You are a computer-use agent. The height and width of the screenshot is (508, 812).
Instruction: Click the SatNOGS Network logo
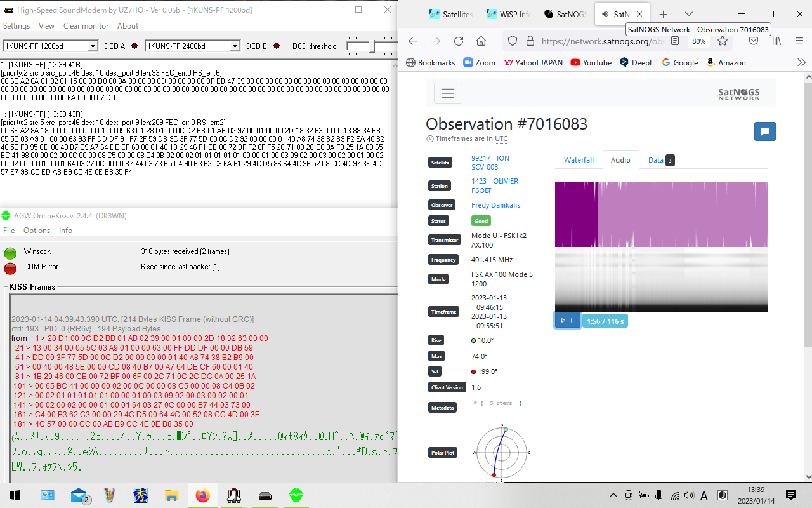point(738,93)
